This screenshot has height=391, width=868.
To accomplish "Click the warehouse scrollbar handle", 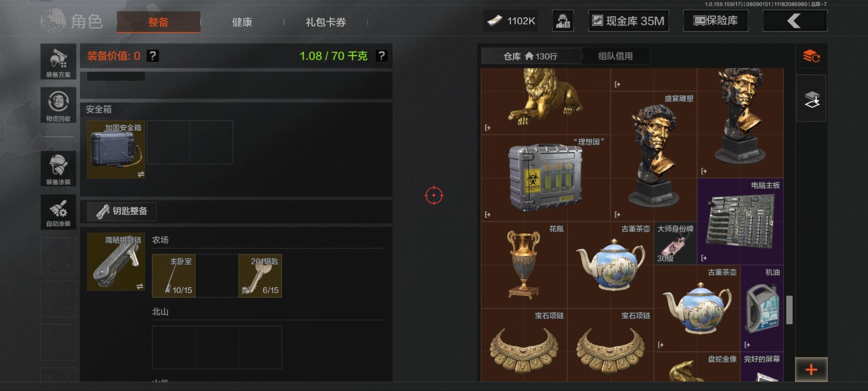I will 789,310.
